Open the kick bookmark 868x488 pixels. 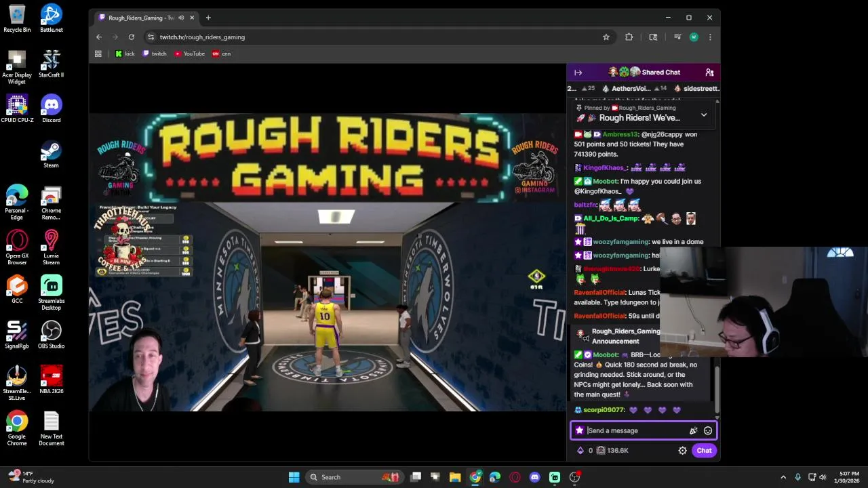125,54
